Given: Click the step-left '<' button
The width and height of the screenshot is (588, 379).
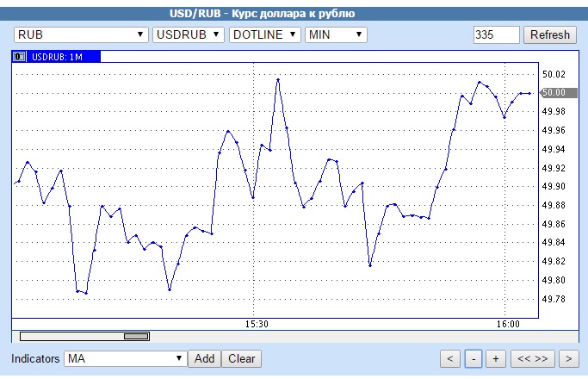Looking at the screenshot, I should [x=450, y=358].
